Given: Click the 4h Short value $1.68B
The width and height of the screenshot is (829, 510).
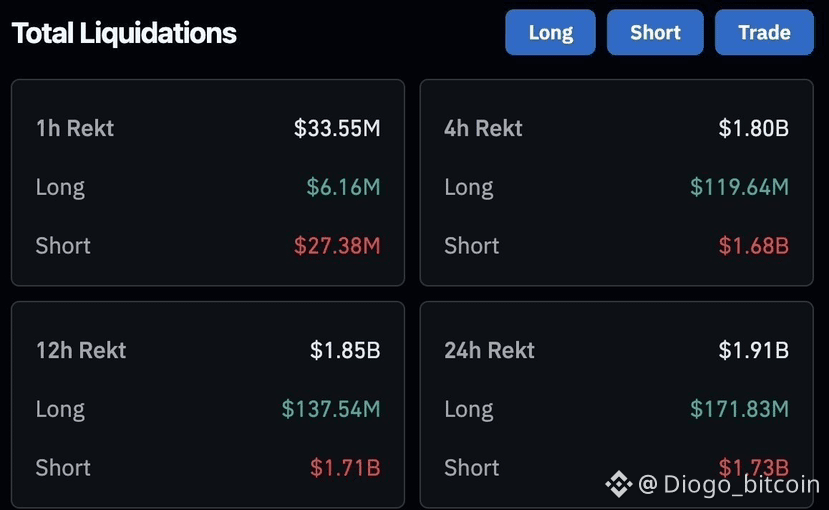Looking at the screenshot, I should 754,246.
